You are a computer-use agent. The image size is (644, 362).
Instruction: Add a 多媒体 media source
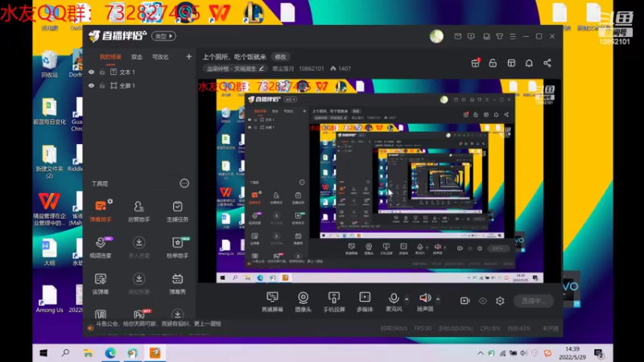365,302
